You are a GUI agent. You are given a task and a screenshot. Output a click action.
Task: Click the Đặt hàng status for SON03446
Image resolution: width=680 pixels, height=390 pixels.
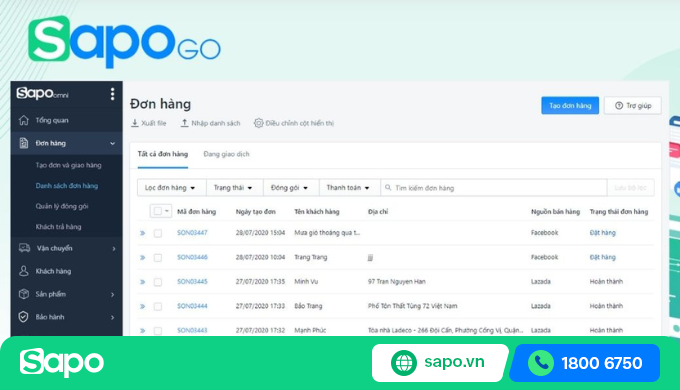(x=602, y=257)
